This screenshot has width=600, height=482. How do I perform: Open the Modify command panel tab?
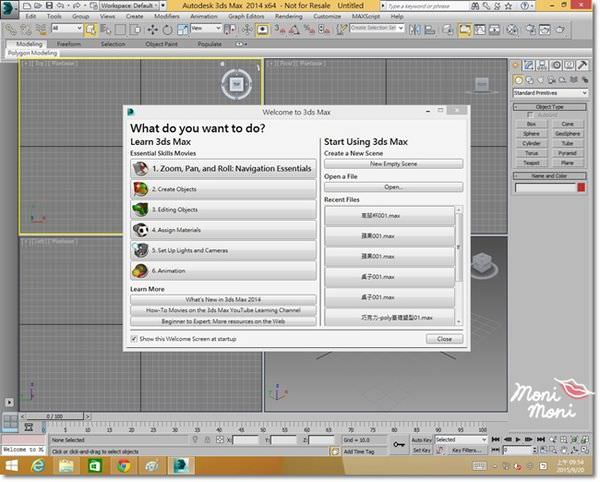coord(531,66)
